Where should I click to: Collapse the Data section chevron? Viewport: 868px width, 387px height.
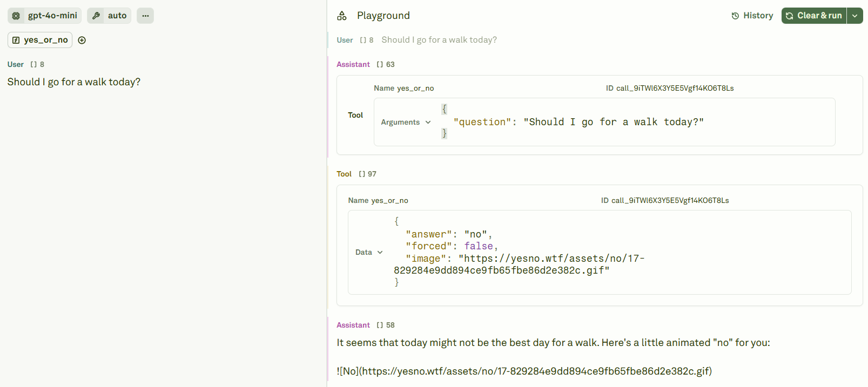380,253
